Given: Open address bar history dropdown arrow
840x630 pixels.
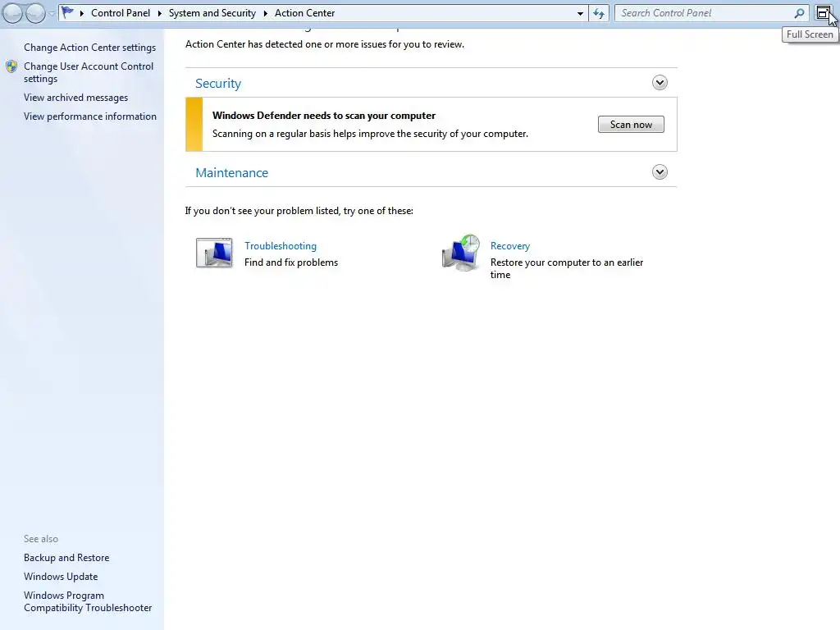Looking at the screenshot, I should (580, 13).
